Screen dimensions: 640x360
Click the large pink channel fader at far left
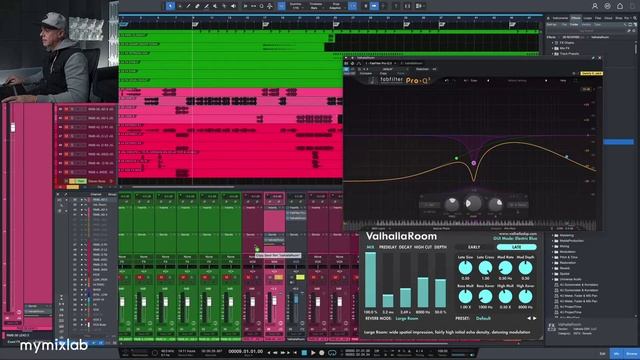(x=13, y=127)
